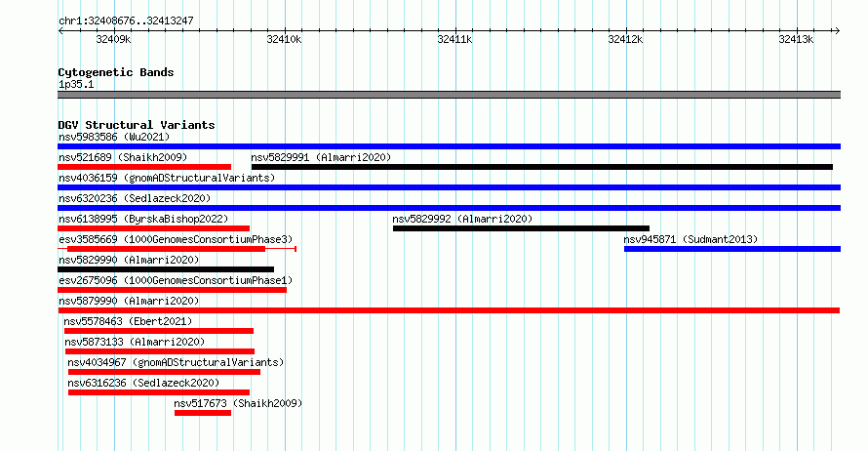Open nsv5873133 (Almarri2020) label
The width and height of the screenshot is (868, 451).
coord(135,342)
